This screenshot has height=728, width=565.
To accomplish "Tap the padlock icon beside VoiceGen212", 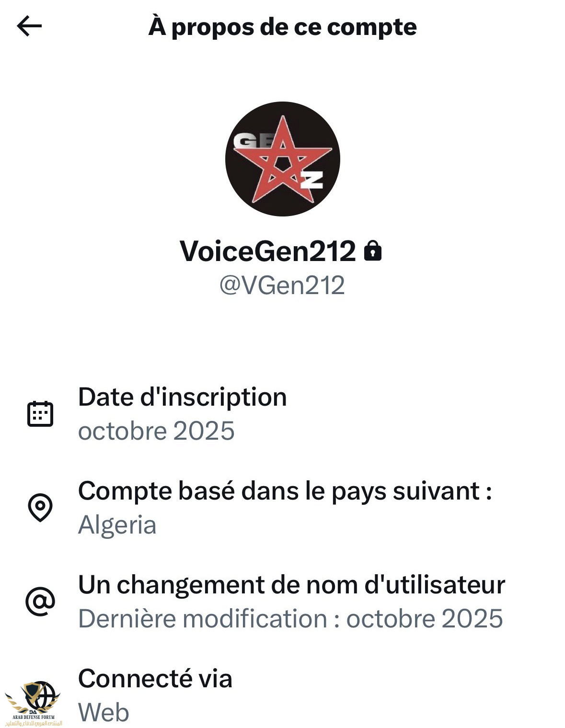I will (373, 250).
